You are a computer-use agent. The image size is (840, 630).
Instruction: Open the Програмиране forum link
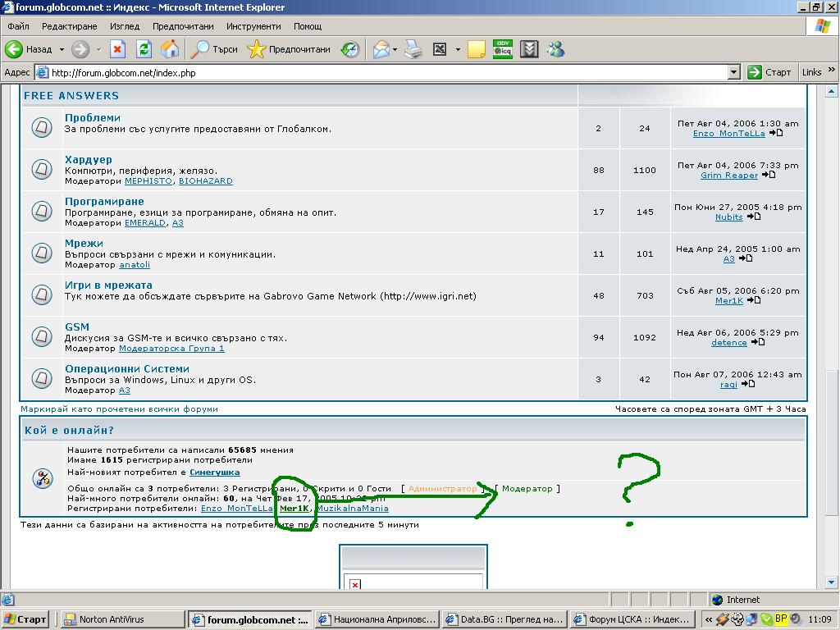[104, 201]
